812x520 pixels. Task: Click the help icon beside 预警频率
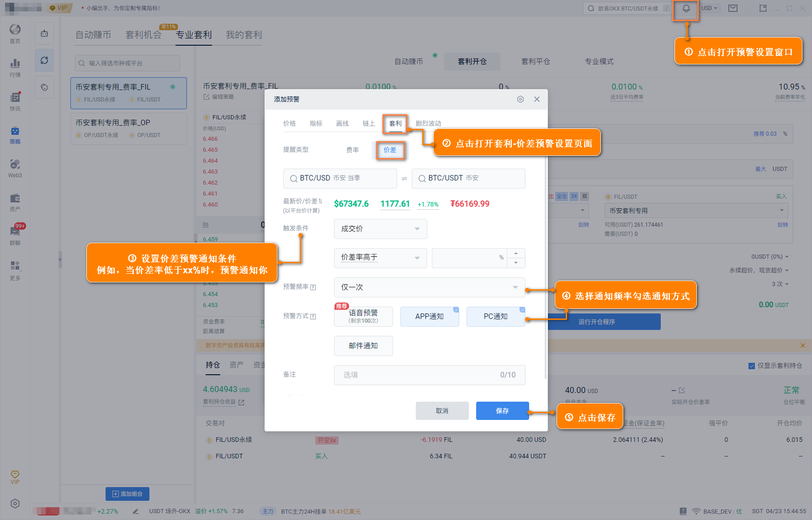[x=313, y=287]
